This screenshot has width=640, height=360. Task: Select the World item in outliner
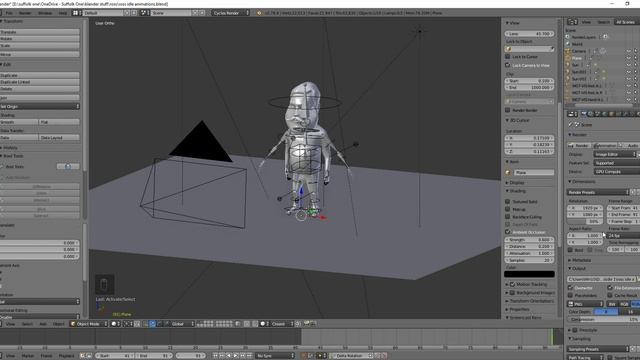pos(577,44)
